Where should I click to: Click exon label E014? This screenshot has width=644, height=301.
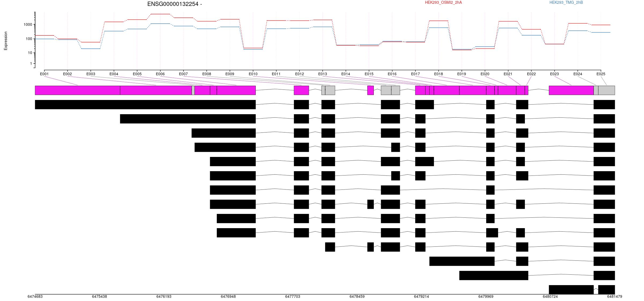pos(346,74)
